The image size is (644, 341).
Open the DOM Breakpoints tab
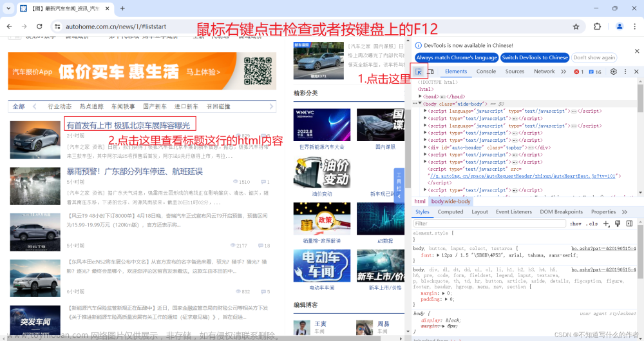click(x=561, y=212)
